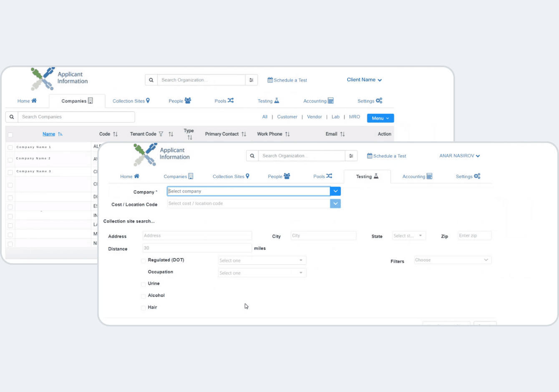Expand the Cost / Location Code dropdown

pos(335,204)
